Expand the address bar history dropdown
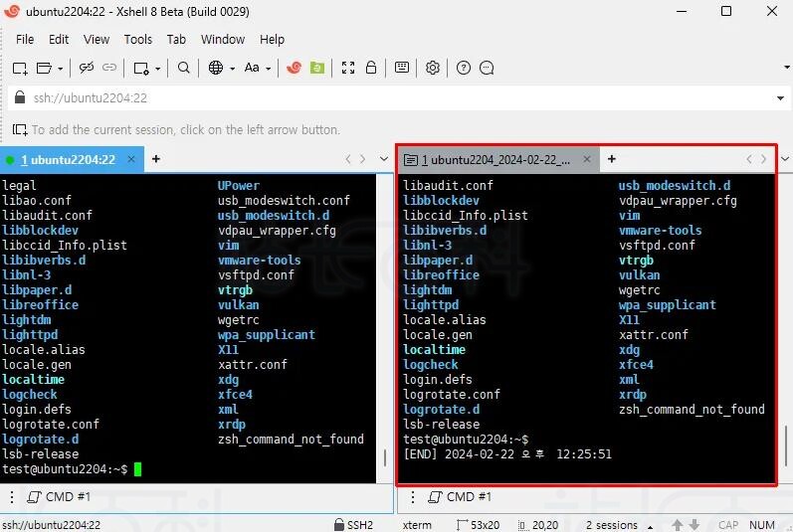793x532 pixels. pyautogui.click(x=780, y=98)
